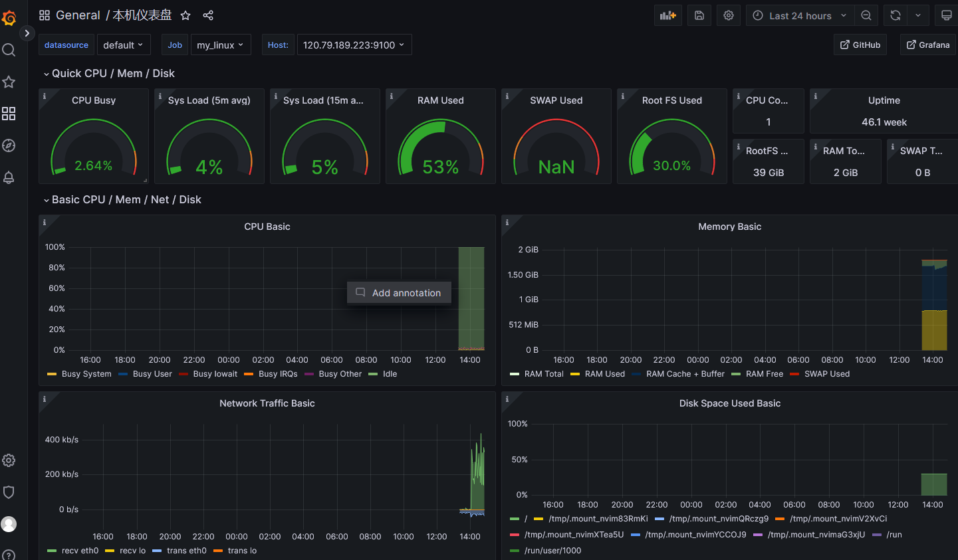Show info for the RAM Used panel
This screenshot has width=958, height=560.
point(392,96)
